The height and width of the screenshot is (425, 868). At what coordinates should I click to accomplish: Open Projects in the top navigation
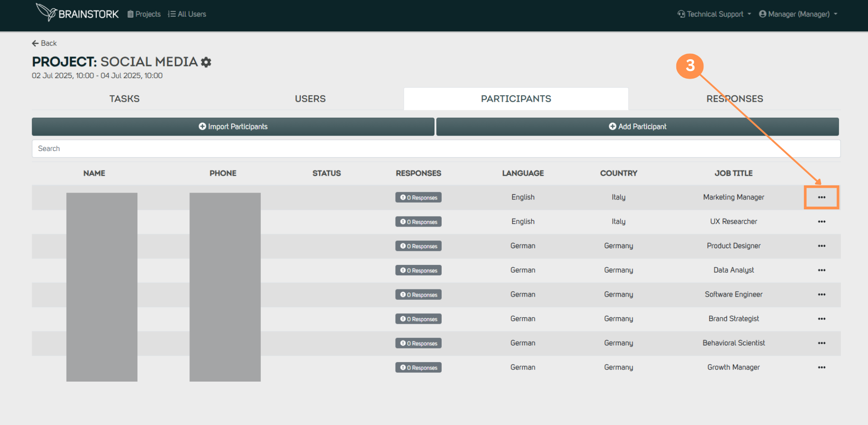144,14
